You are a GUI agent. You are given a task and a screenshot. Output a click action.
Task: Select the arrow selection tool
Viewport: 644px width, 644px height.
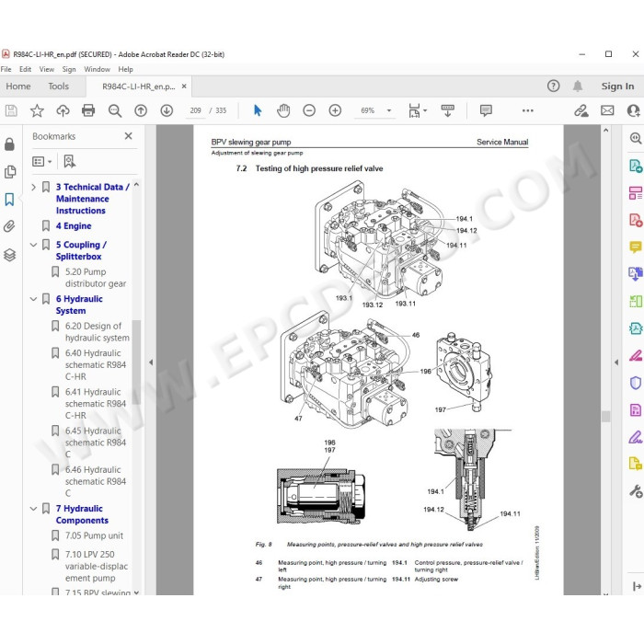258,110
